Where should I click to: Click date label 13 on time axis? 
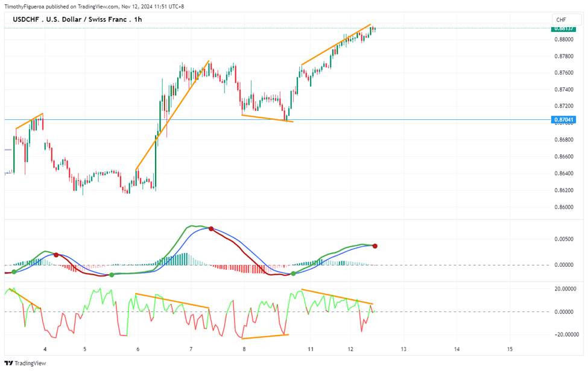pyautogui.click(x=403, y=349)
